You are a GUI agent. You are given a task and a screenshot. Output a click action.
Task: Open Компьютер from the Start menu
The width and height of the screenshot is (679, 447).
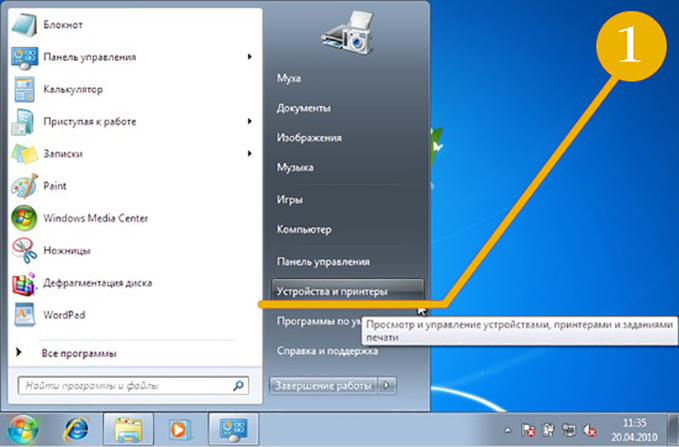pos(305,229)
